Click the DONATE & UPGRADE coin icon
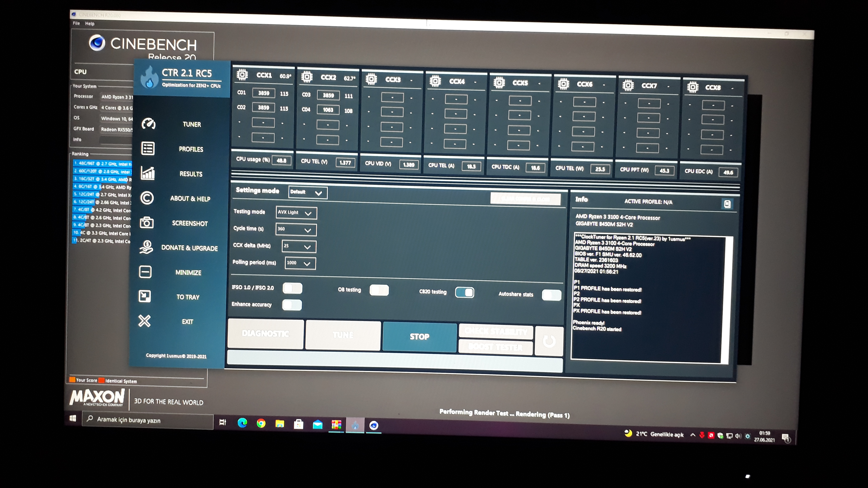 point(146,247)
